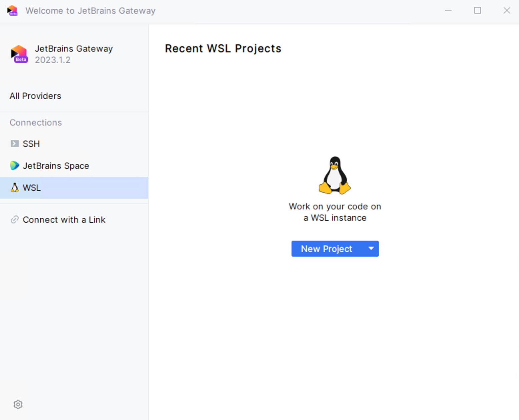Screen dimensions: 519x420
Task: Select the WSL label in sidebar
Action: pos(32,188)
